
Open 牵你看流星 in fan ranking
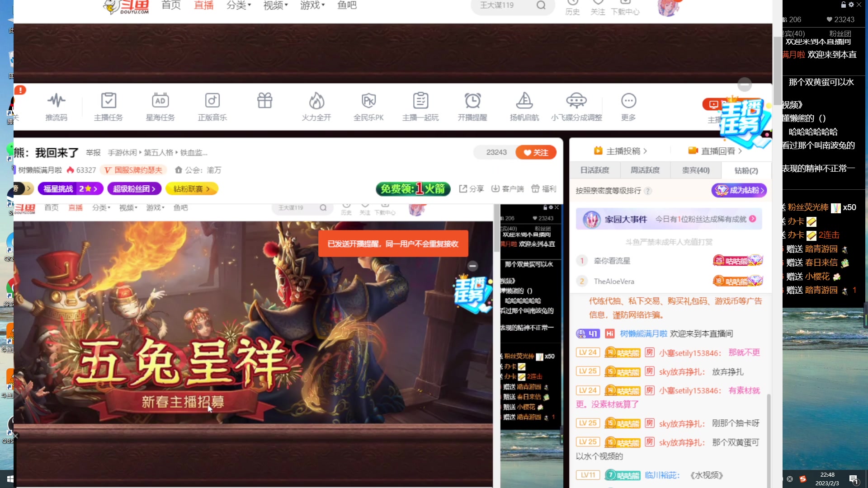pyautogui.click(x=612, y=261)
